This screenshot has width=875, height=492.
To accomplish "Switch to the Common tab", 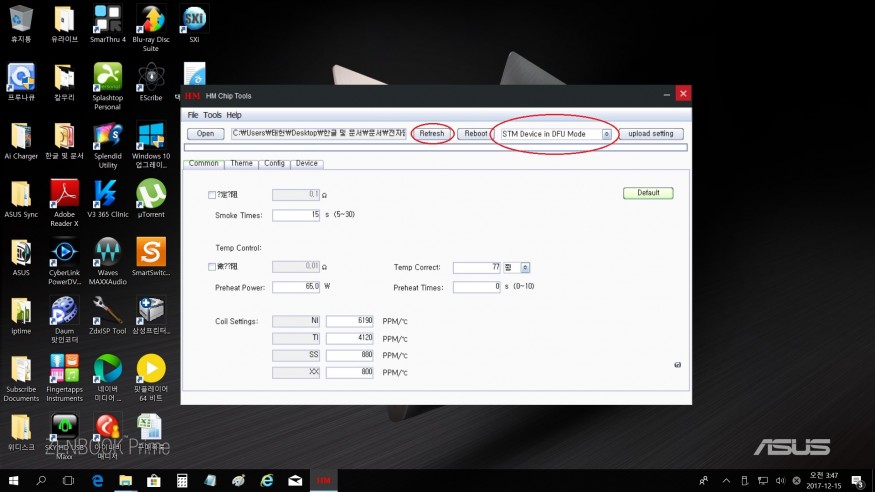I will click(203, 163).
